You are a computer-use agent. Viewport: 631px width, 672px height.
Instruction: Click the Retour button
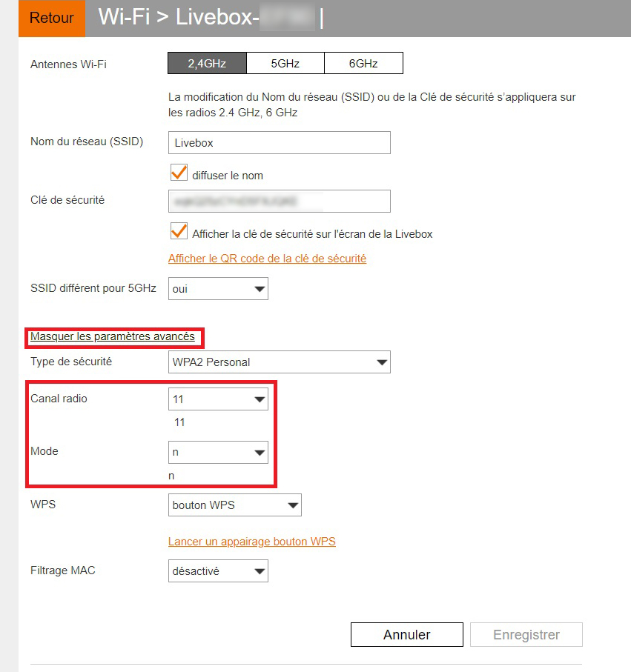(51, 18)
